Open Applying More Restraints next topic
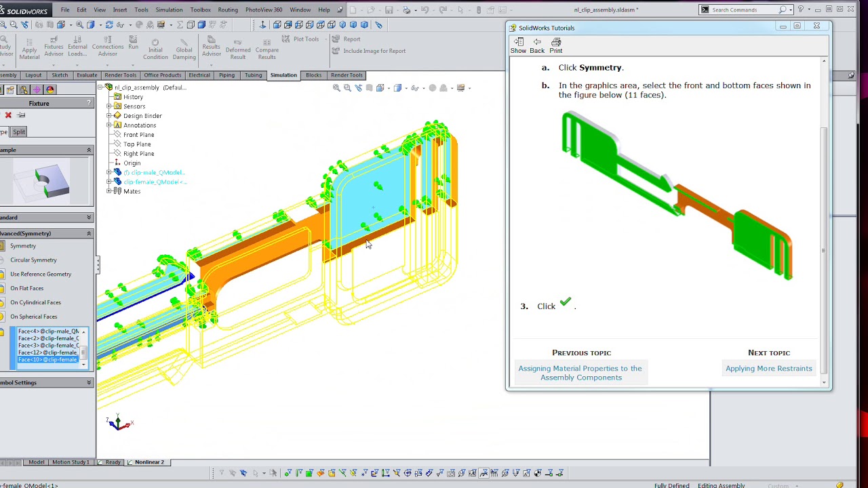The width and height of the screenshot is (868, 488). pyautogui.click(x=768, y=369)
